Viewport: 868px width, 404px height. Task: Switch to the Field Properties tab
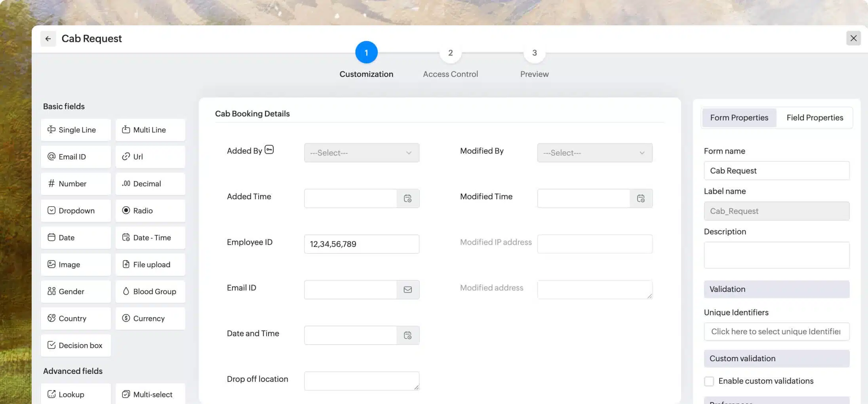[x=815, y=118]
